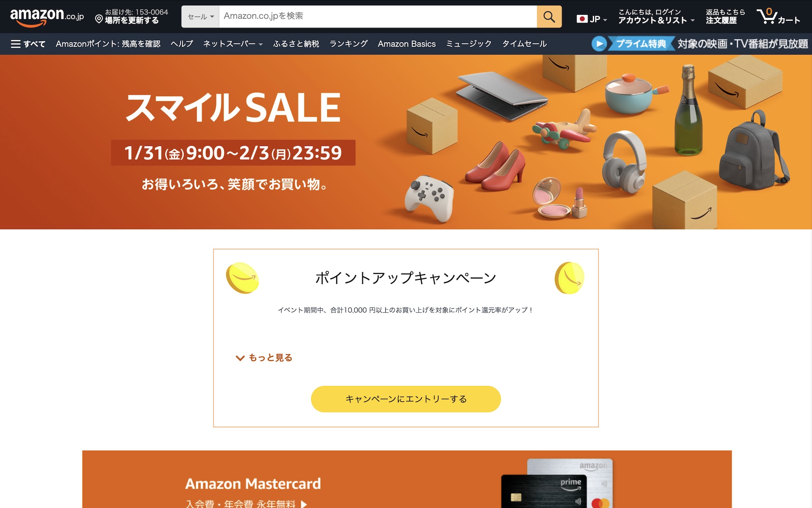
Task: Click the Japan flag language icon
Action: [582, 19]
